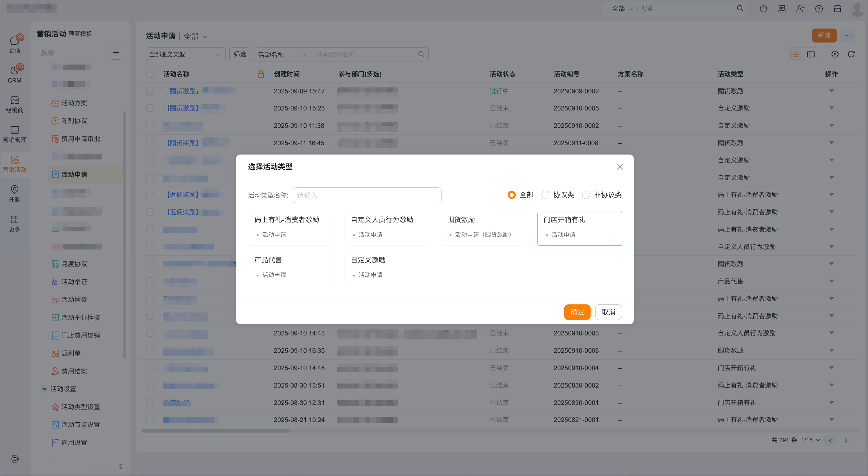Viewport: 868px width, 476px height.
Task: Click the refresh icon above the table
Action: 851,54
